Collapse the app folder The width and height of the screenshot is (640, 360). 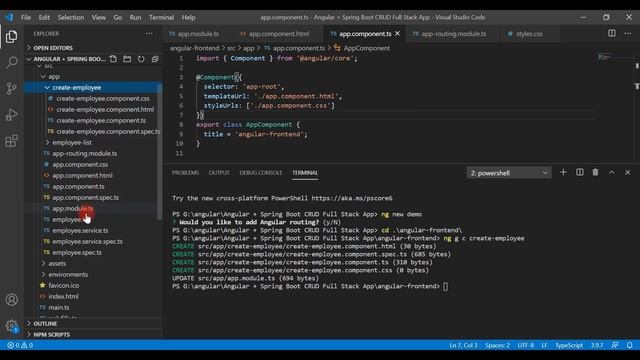click(x=54, y=76)
